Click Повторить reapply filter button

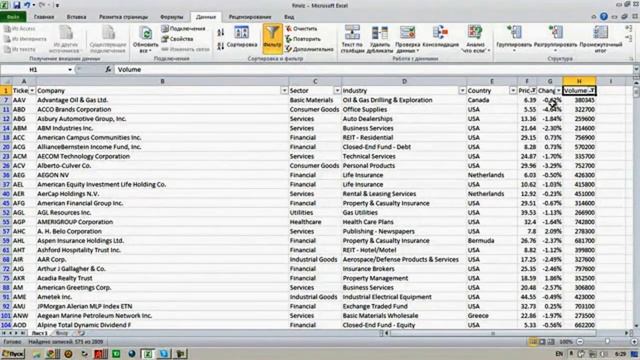[303, 39]
